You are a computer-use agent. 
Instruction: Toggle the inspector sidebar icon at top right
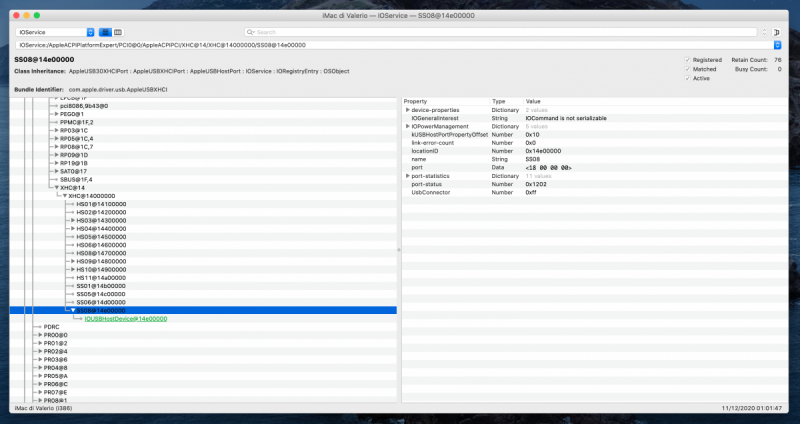(x=777, y=32)
